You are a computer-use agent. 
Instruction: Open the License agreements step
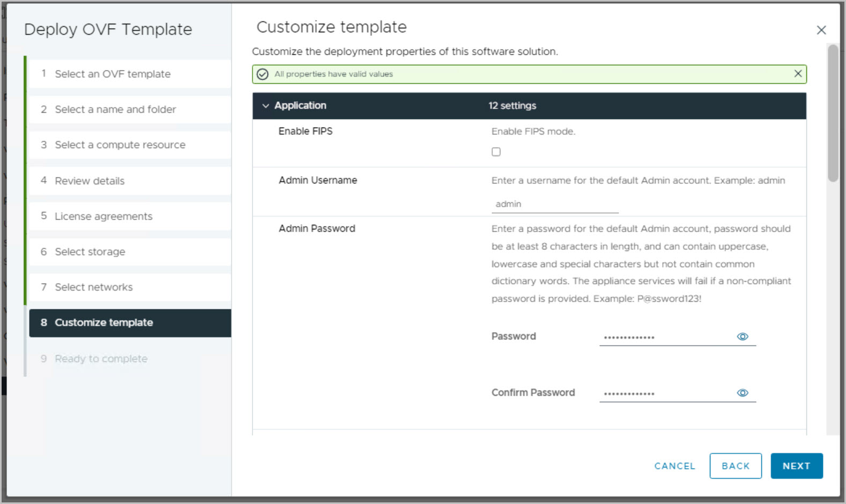pyautogui.click(x=103, y=217)
